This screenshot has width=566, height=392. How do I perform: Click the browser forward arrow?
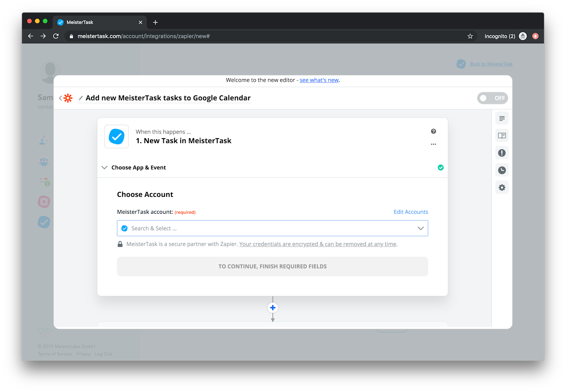coord(43,36)
